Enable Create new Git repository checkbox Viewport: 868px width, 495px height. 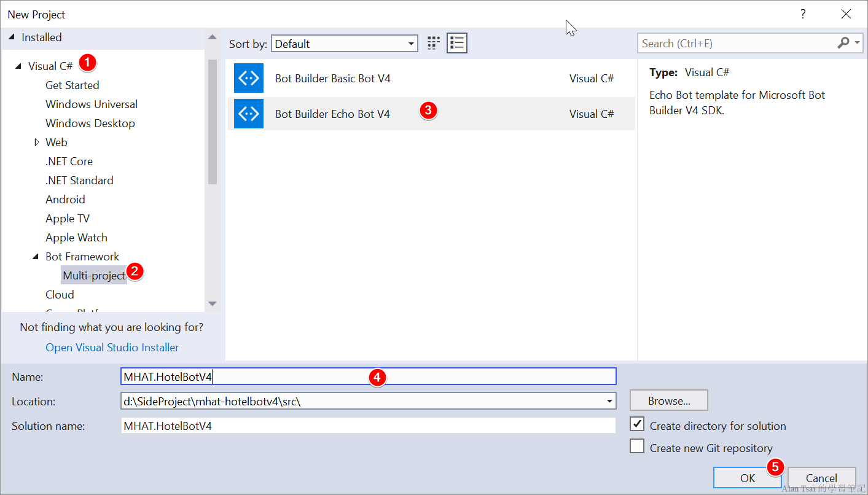[637, 446]
